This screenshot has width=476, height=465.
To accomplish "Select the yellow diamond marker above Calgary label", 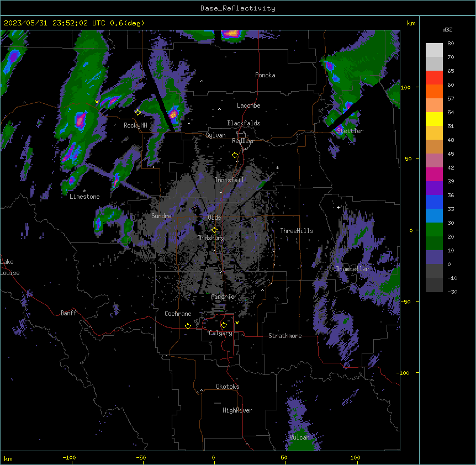I will (x=224, y=325).
